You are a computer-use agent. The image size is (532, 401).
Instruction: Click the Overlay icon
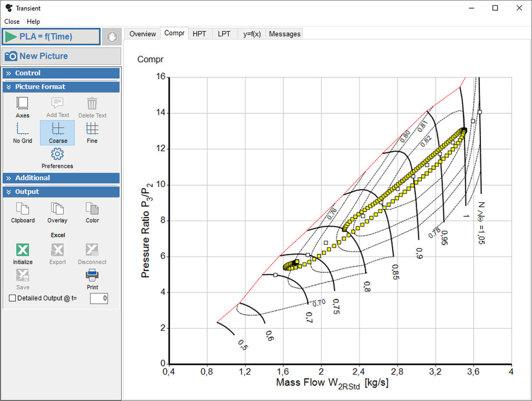pos(58,209)
